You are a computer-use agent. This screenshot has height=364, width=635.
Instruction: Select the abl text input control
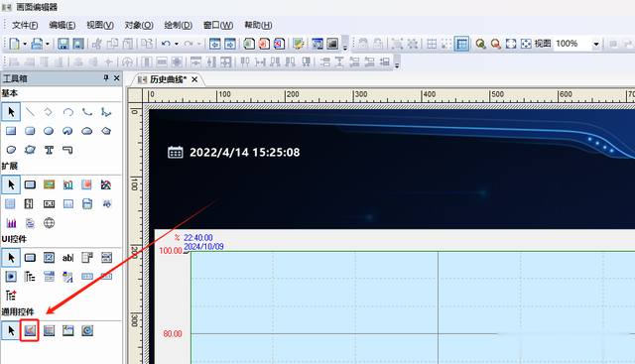[67, 258]
